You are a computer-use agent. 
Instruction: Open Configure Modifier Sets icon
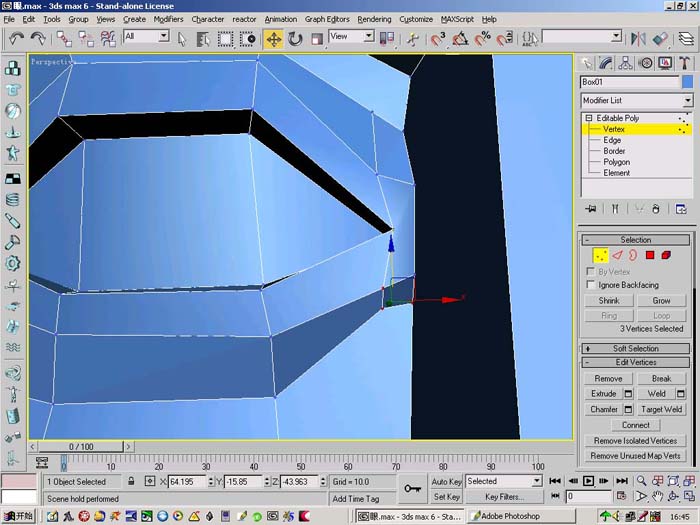[681, 208]
